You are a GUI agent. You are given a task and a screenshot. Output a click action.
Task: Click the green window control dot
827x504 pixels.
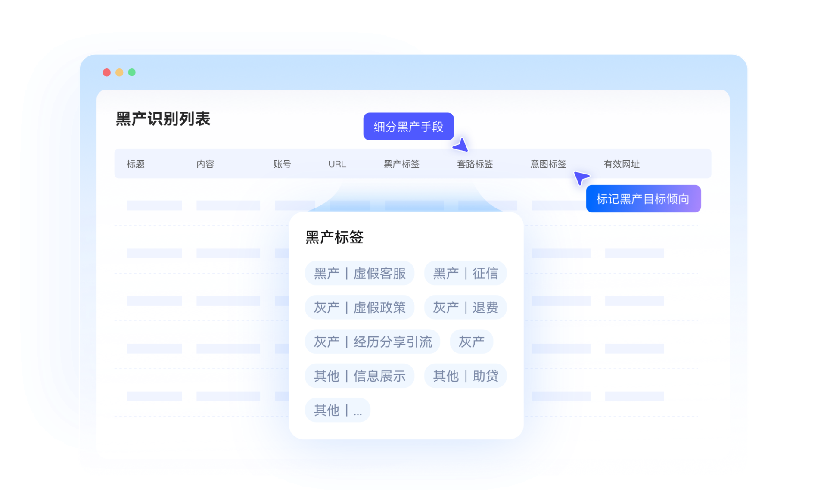coord(132,72)
